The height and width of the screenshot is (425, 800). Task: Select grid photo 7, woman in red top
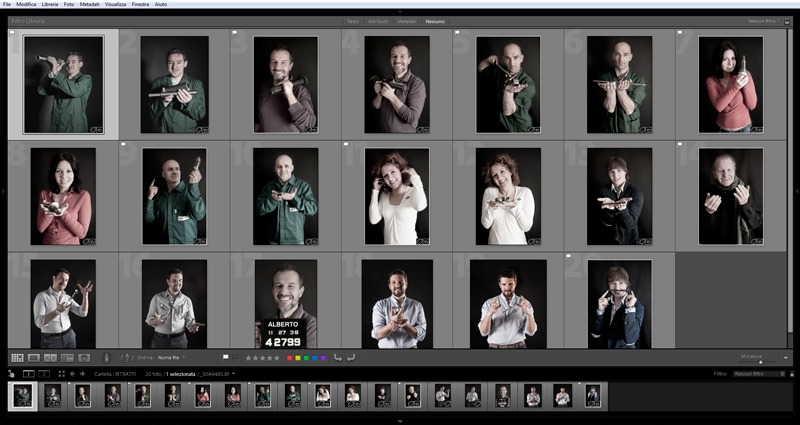(x=731, y=85)
